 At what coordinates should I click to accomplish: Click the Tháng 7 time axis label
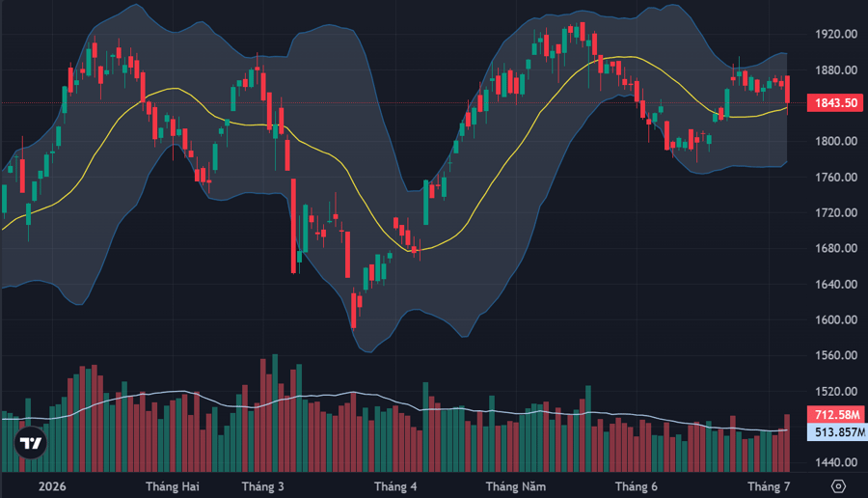(769, 486)
